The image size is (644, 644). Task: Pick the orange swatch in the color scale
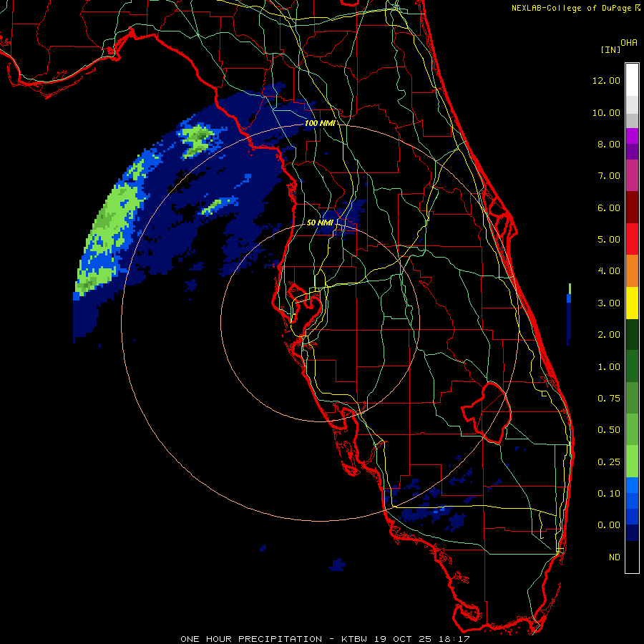click(x=632, y=271)
